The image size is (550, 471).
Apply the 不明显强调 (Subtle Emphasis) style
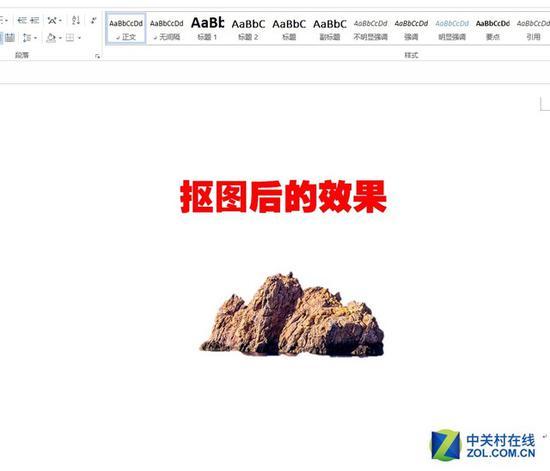[x=370, y=29]
